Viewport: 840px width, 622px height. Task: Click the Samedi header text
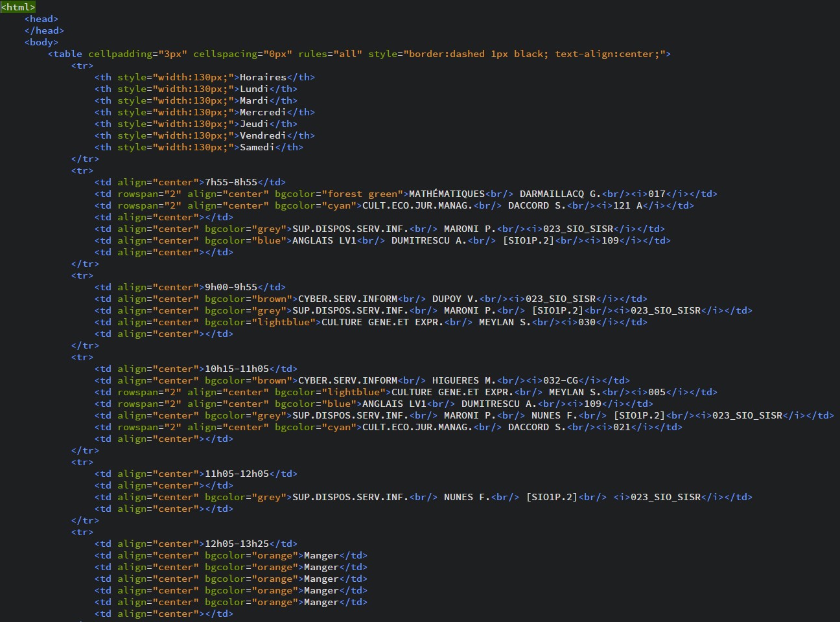(x=257, y=147)
